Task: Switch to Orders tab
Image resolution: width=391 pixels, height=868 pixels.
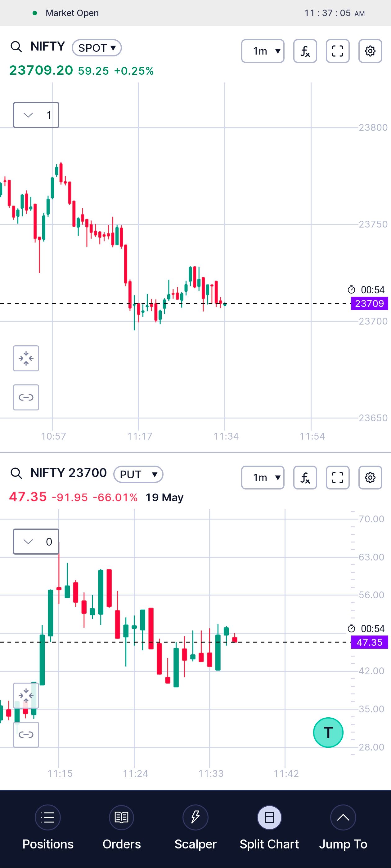Action: click(121, 827)
